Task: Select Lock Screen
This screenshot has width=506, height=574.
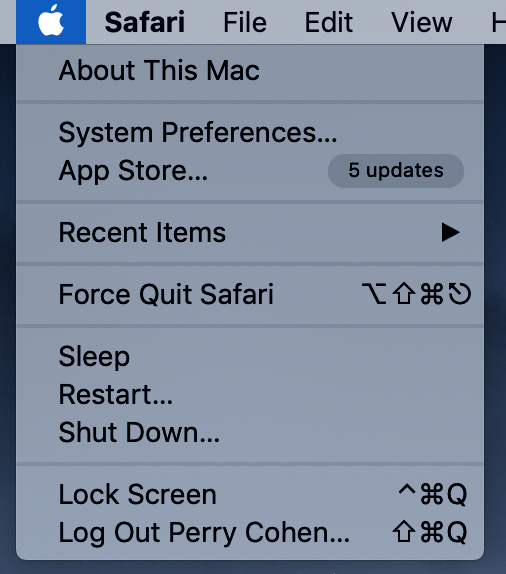Action: point(250,494)
